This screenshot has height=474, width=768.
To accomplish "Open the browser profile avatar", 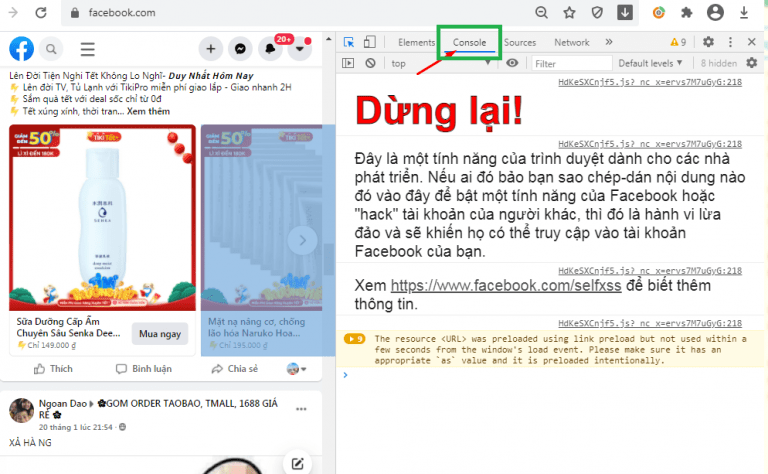I will tap(715, 13).
